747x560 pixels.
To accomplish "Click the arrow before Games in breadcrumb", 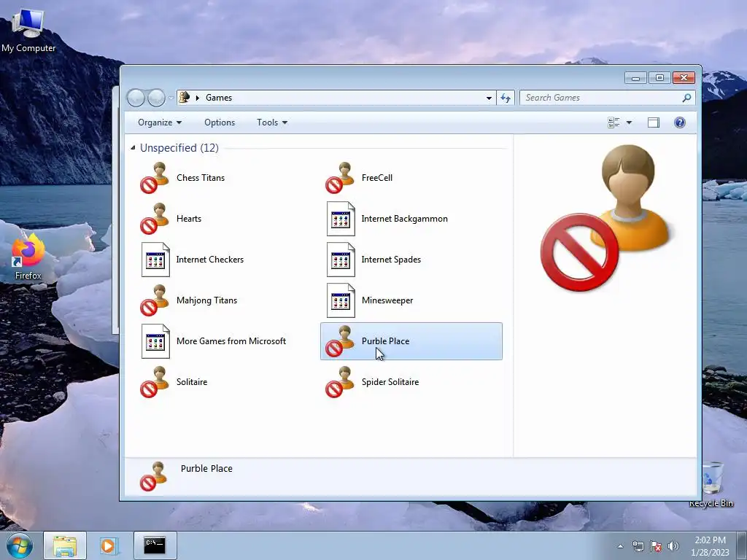I will pyautogui.click(x=197, y=98).
